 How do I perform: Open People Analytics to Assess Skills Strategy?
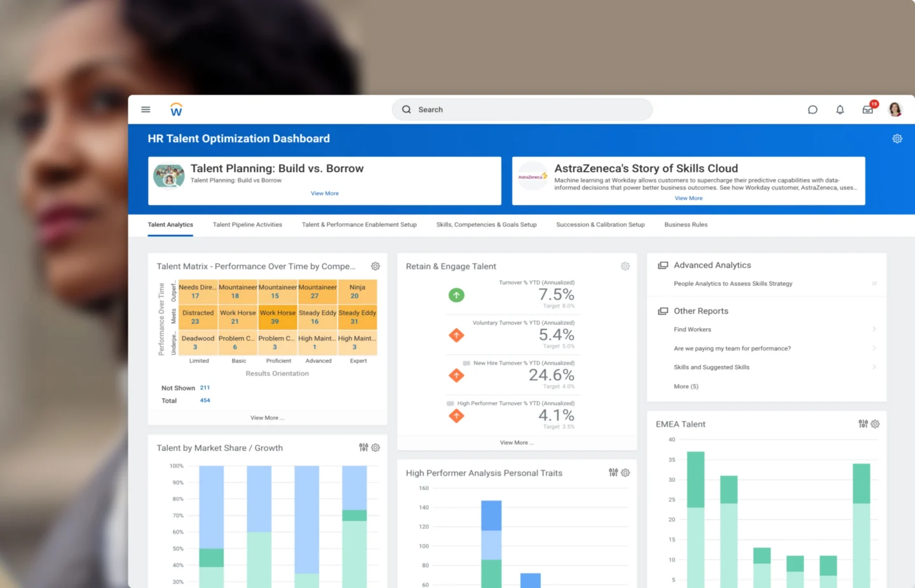[733, 284]
